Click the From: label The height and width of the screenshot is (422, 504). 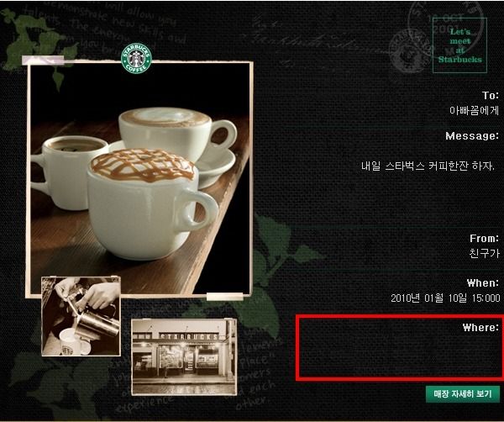point(484,239)
